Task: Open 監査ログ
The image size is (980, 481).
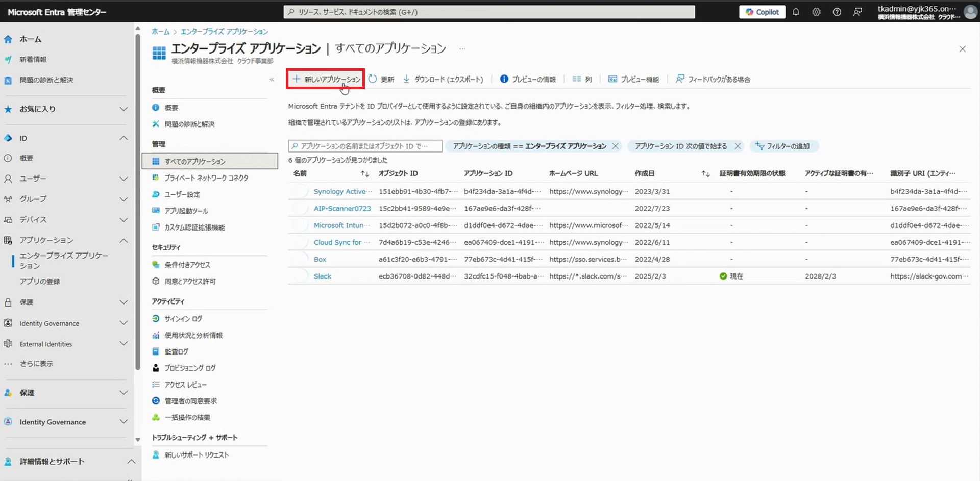Action: pos(176,351)
